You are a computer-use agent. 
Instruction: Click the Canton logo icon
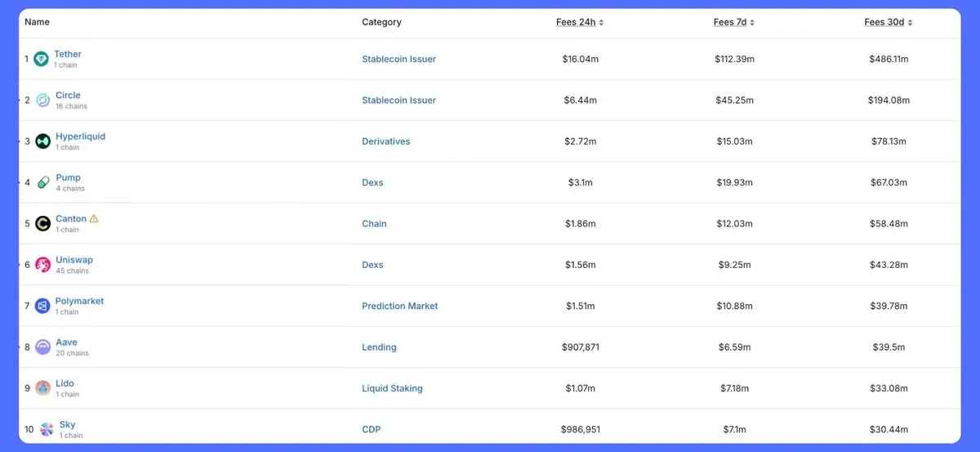pos(42,224)
